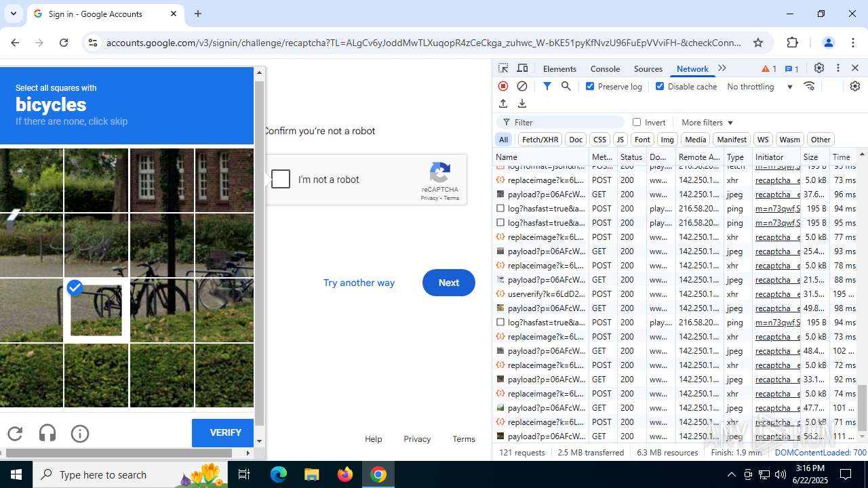
Task: Export HAR with the download icon
Action: 522,104
